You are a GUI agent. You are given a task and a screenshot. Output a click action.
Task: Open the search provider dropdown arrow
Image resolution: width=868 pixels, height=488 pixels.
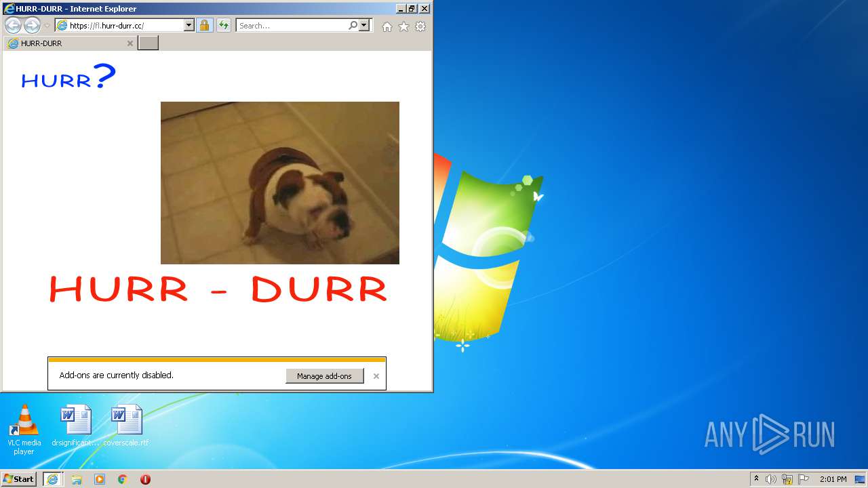(364, 26)
